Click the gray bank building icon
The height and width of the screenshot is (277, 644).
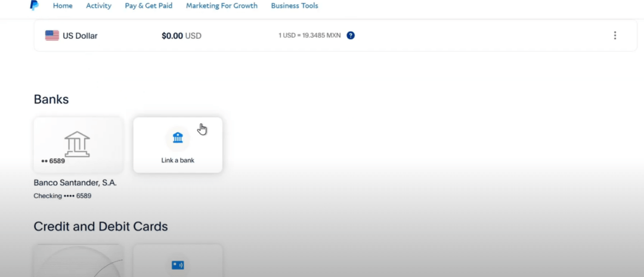[x=77, y=144]
